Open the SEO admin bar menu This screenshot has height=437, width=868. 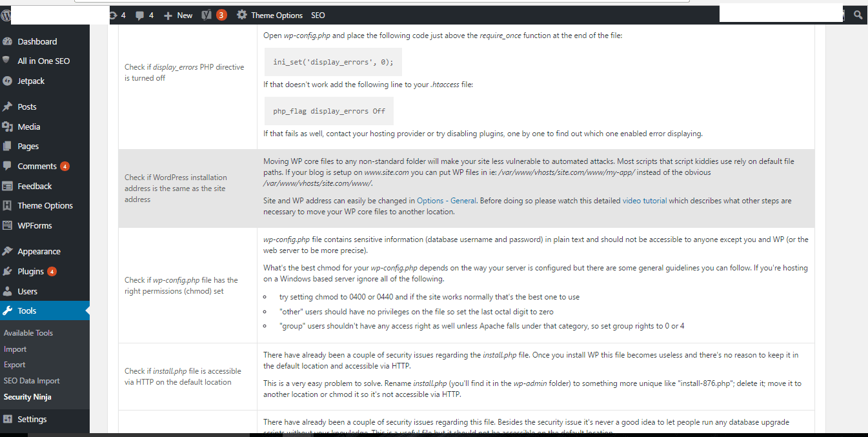click(318, 15)
